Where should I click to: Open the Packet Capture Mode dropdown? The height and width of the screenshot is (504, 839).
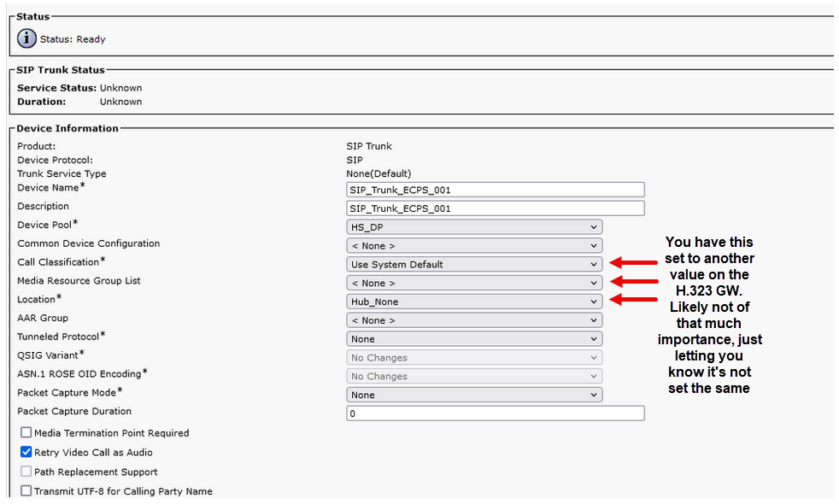[x=474, y=395]
